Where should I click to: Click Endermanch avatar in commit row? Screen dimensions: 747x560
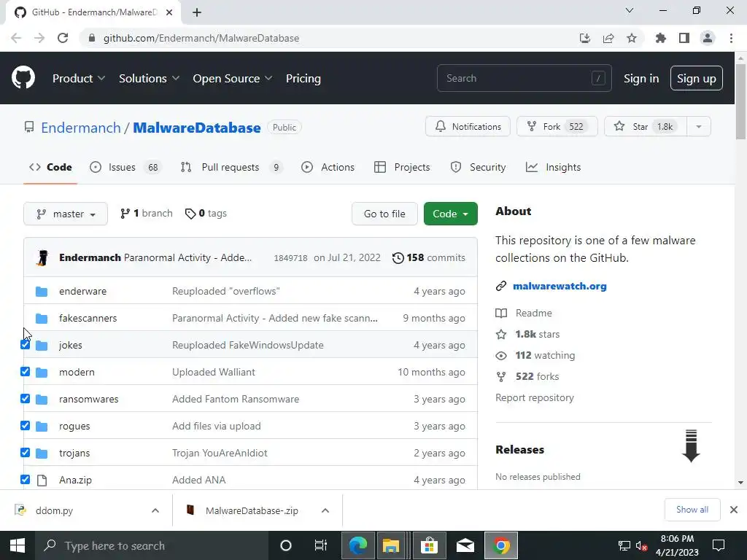(x=43, y=257)
